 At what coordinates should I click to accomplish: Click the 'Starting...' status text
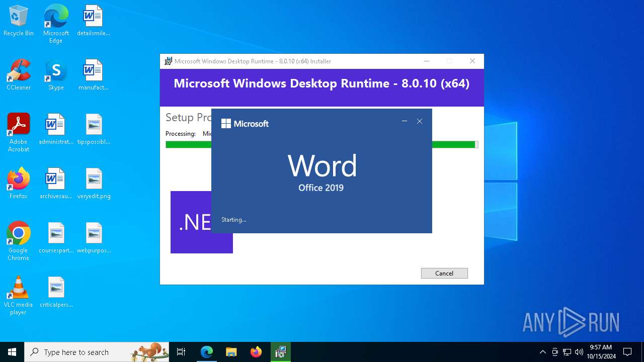click(234, 220)
